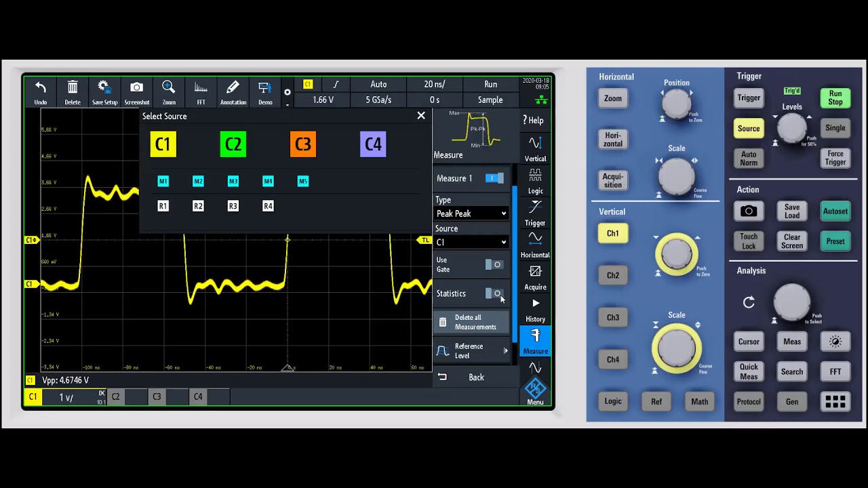Open the Type dropdown showing Peak Peak
The height and width of the screenshot is (488, 868).
(x=471, y=213)
